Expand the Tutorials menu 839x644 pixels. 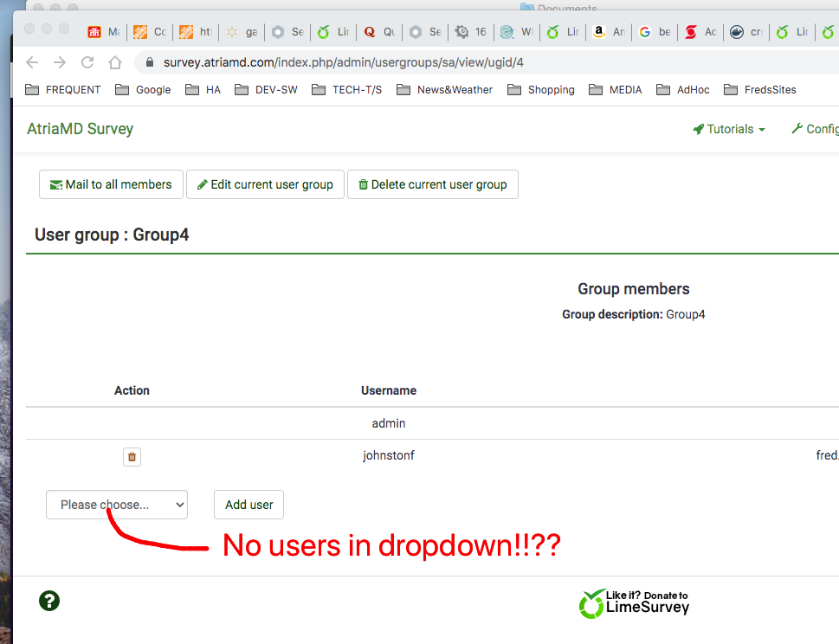point(729,129)
